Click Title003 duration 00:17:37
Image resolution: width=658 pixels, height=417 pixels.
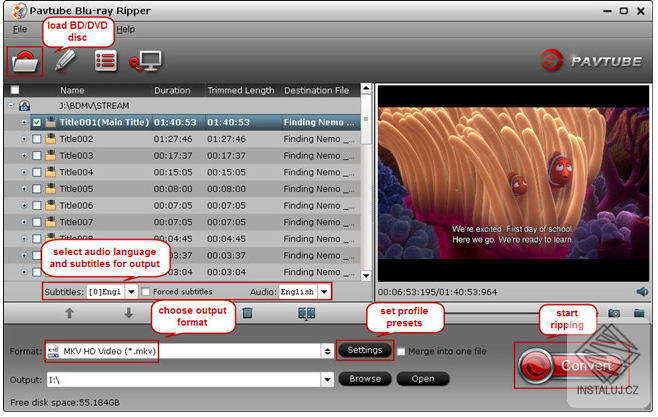coord(173,156)
